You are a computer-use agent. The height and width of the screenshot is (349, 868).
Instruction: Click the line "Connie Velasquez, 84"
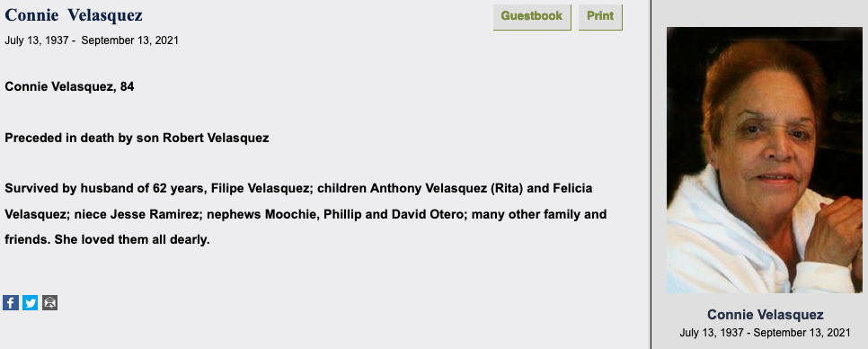click(69, 87)
